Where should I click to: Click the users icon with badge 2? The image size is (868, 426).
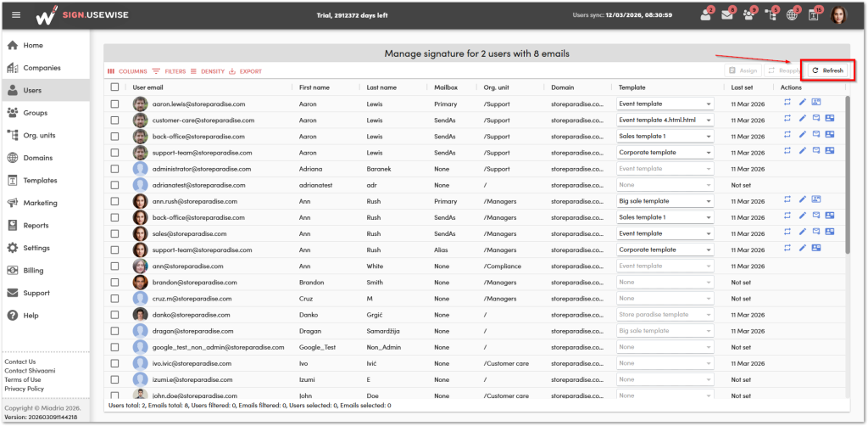[x=706, y=14]
